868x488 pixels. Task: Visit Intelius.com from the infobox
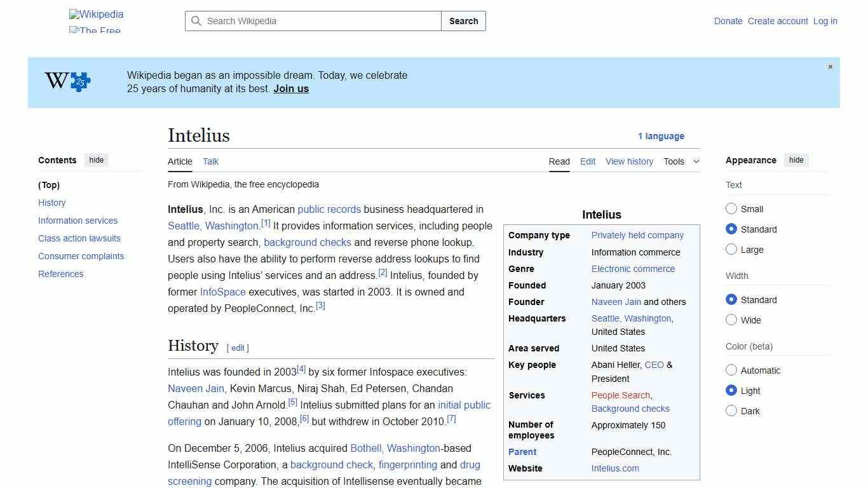tap(614, 468)
